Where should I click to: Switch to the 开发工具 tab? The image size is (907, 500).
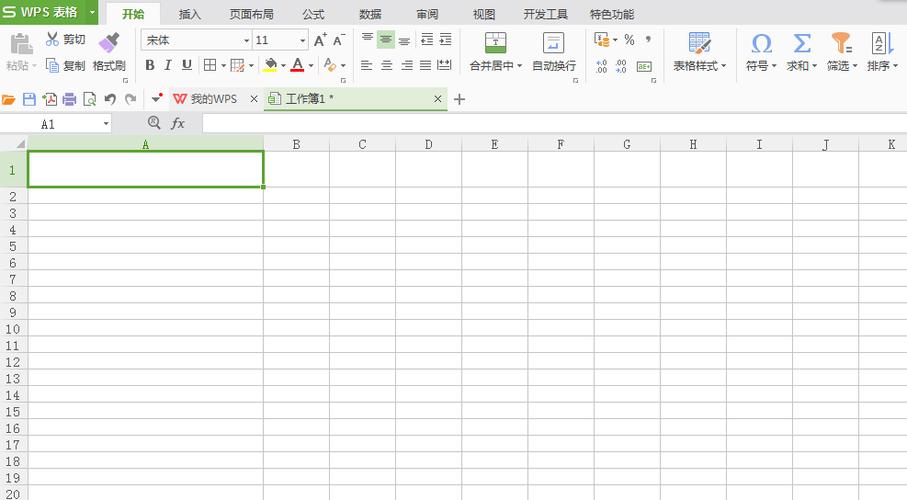545,14
